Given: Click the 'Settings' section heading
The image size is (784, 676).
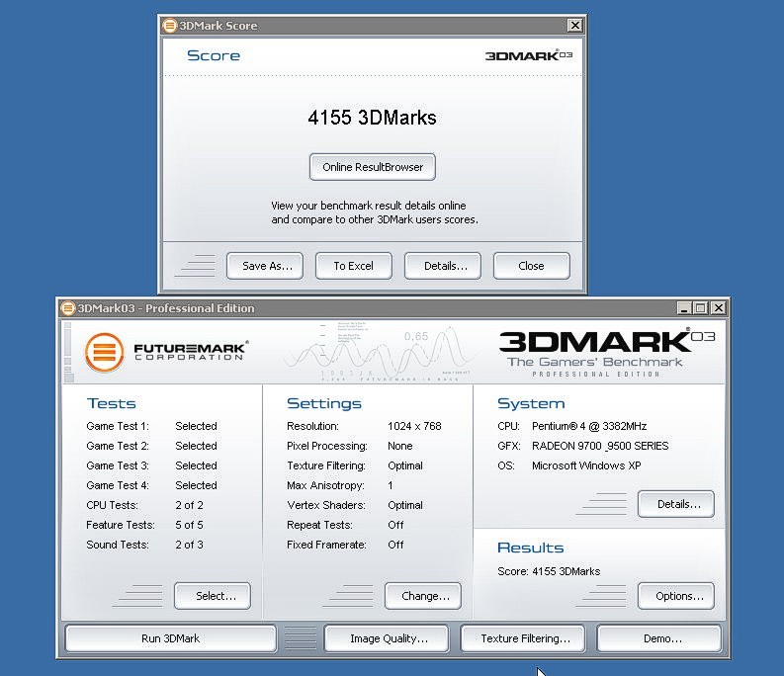Looking at the screenshot, I should 324,403.
